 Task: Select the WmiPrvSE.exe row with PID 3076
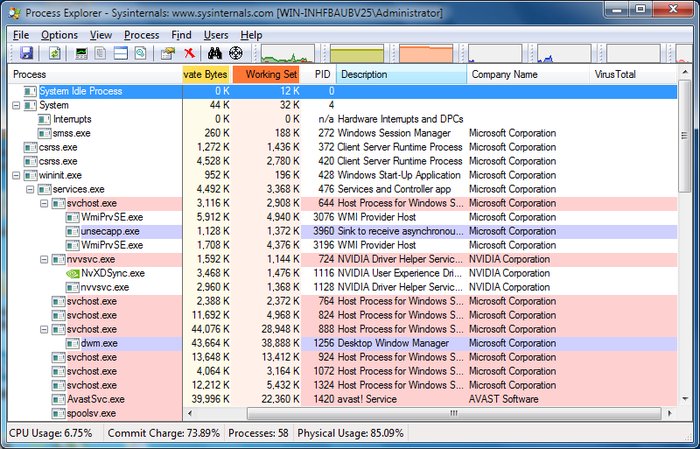(342, 217)
